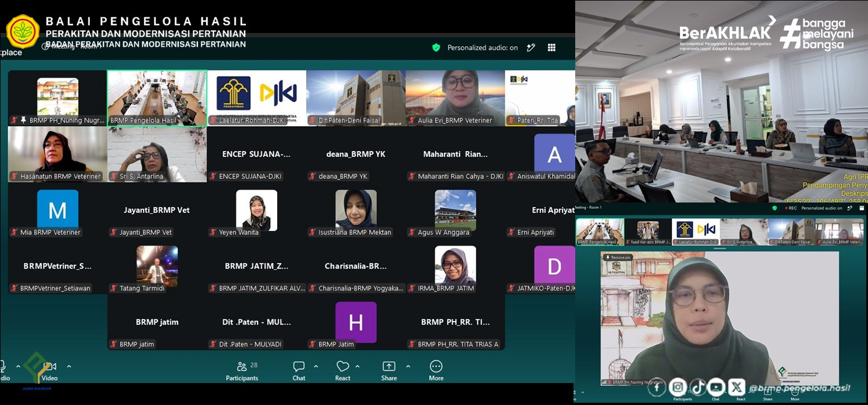The image size is (868, 405).
Task: Click Isustriana BRMP Mektan profile photo
Action: click(356, 209)
